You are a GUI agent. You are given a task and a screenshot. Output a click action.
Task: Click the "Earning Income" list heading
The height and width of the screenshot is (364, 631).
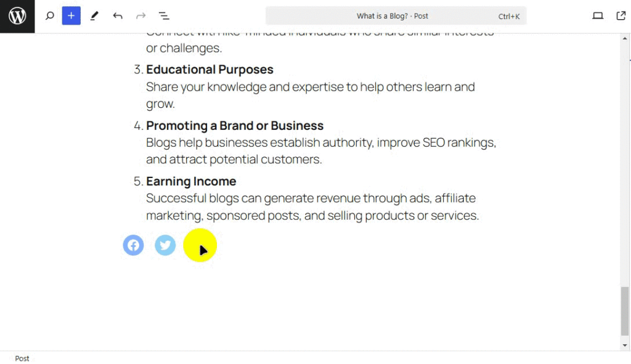click(191, 181)
